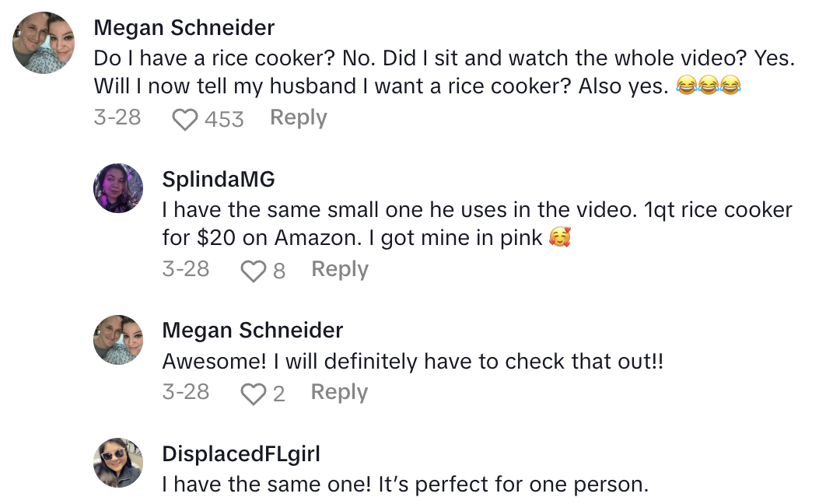The width and height of the screenshot is (826, 504).
Task: Open SplindaMG's profile picture
Action: [118, 188]
